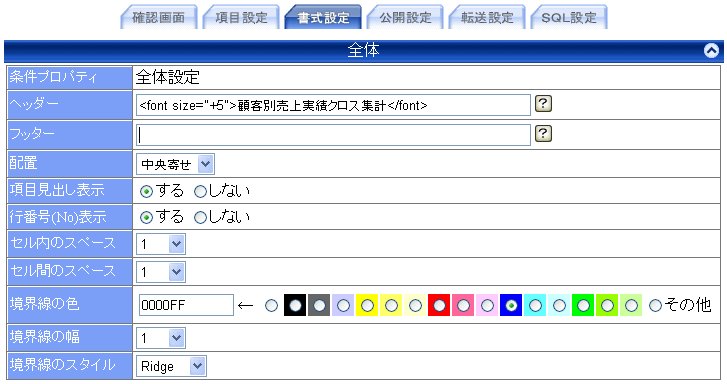
Task: Go to the 転送設定 tab
Action: click(487, 18)
